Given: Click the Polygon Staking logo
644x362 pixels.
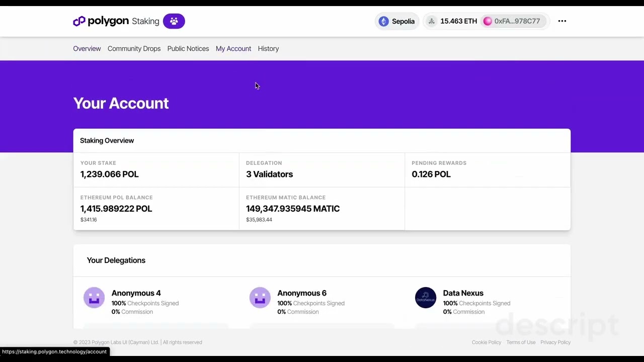Looking at the screenshot, I should point(116,21).
